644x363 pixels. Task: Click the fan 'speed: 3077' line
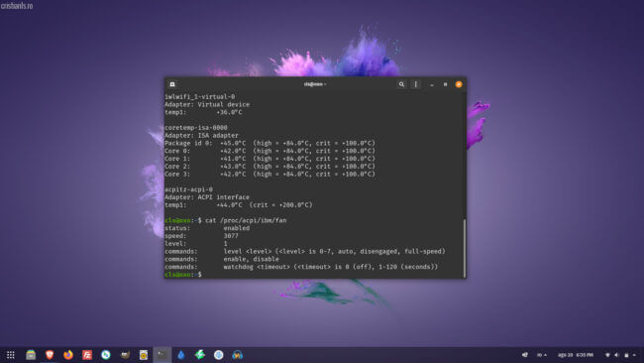tap(201, 236)
